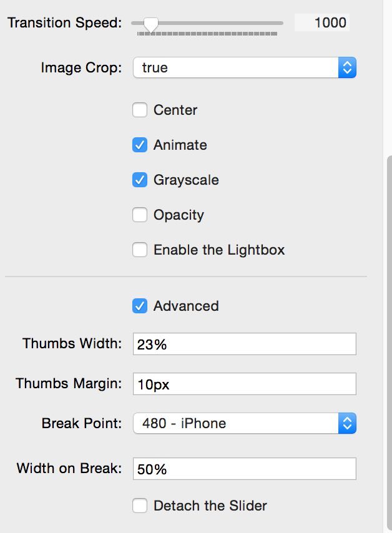Screen dimensions: 392x533
Task: Click the Grayscale label text
Action: (186, 180)
